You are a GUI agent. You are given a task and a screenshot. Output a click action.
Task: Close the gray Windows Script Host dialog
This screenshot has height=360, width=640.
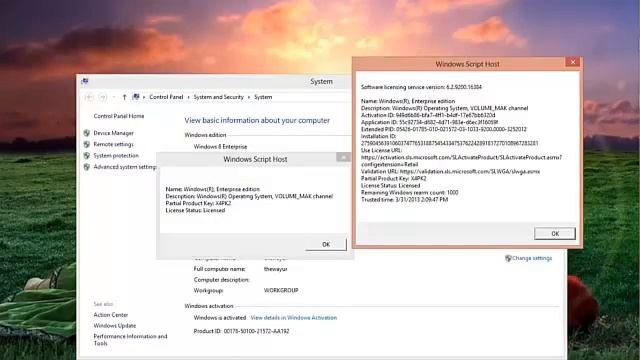click(x=343, y=157)
